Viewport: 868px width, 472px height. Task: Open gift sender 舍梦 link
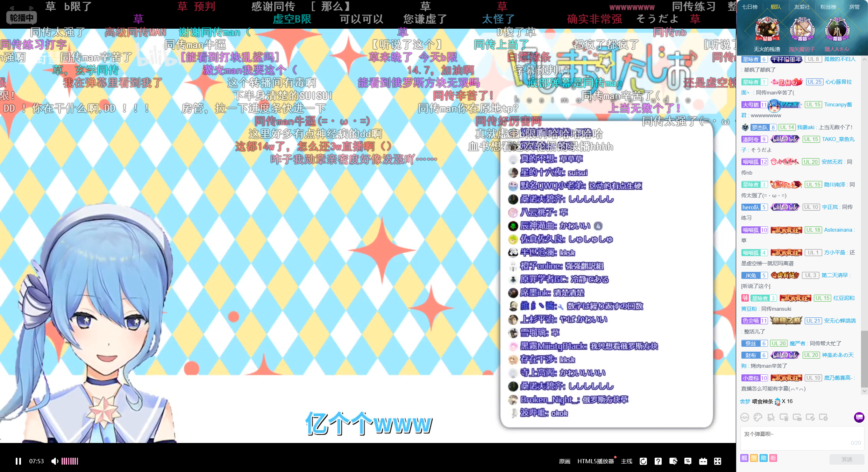745,401
